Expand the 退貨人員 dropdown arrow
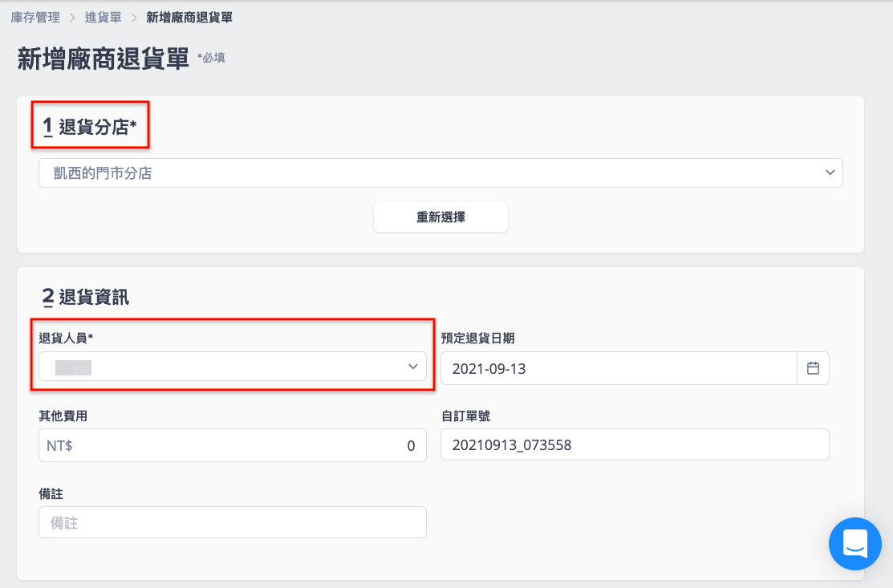The height and width of the screenshot is (588, 893). point(413,367)
